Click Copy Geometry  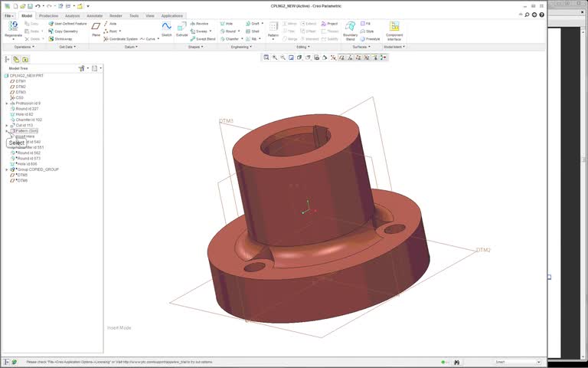point(63,31)
